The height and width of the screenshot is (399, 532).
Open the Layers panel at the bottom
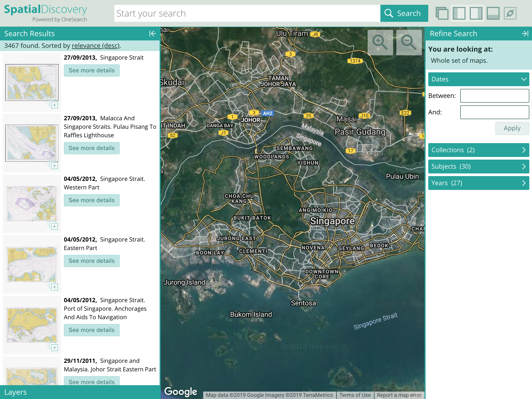(16, 392)
